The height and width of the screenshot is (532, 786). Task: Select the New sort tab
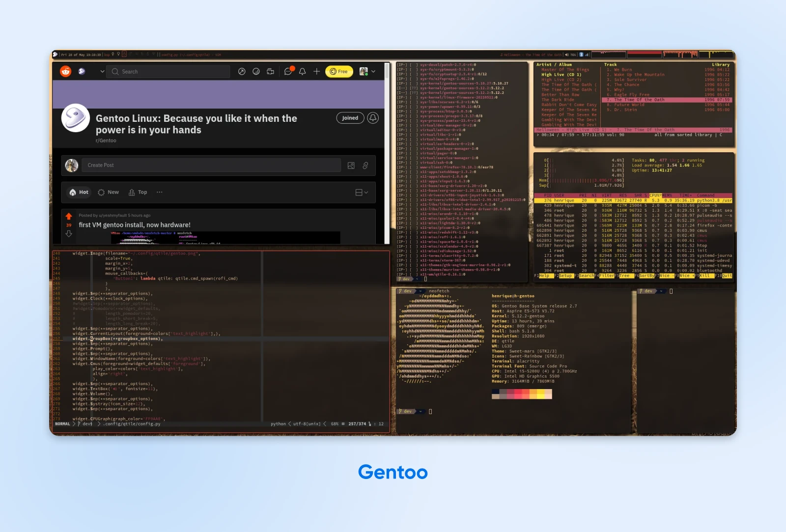[x=109, y=192]
